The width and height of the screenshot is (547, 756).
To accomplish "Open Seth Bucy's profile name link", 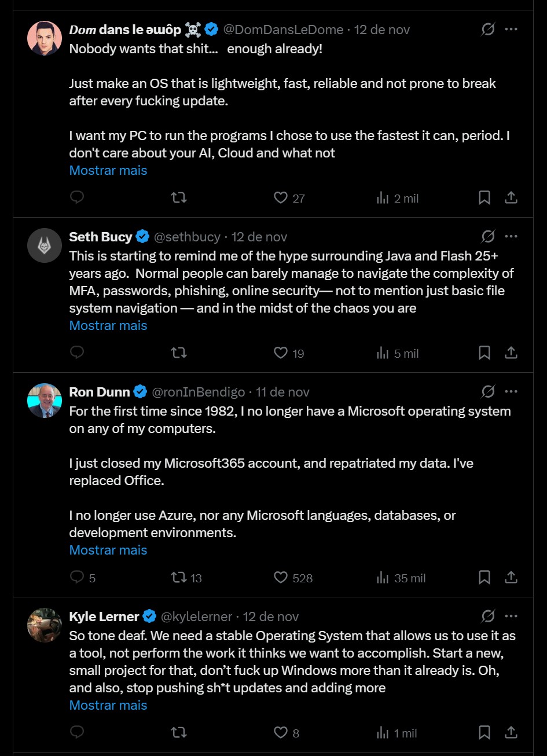I will coord(101,237).
